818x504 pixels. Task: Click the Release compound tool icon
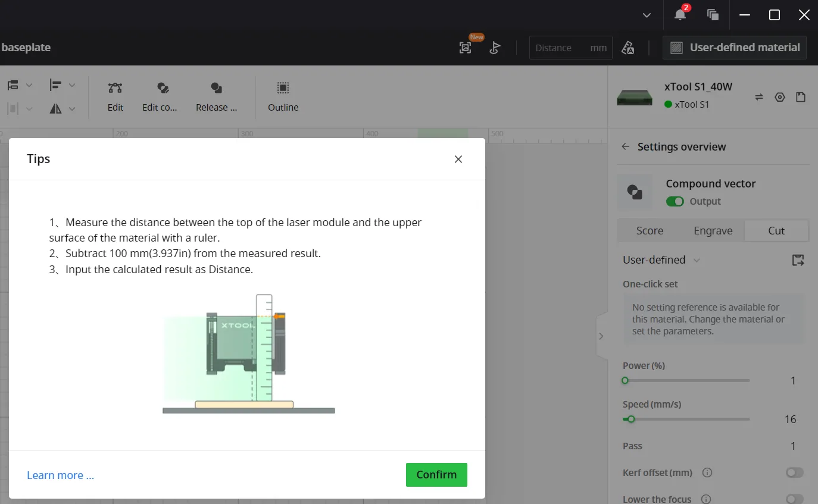point(216,88)
